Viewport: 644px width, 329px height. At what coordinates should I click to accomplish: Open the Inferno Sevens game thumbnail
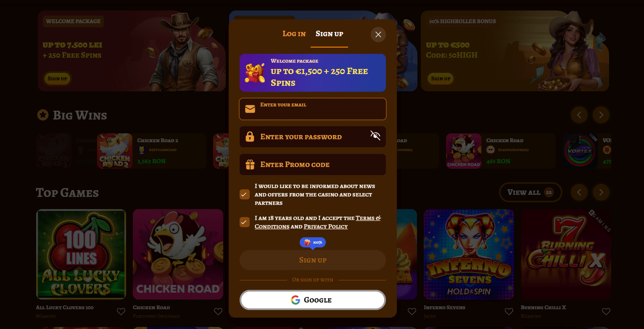469,254
